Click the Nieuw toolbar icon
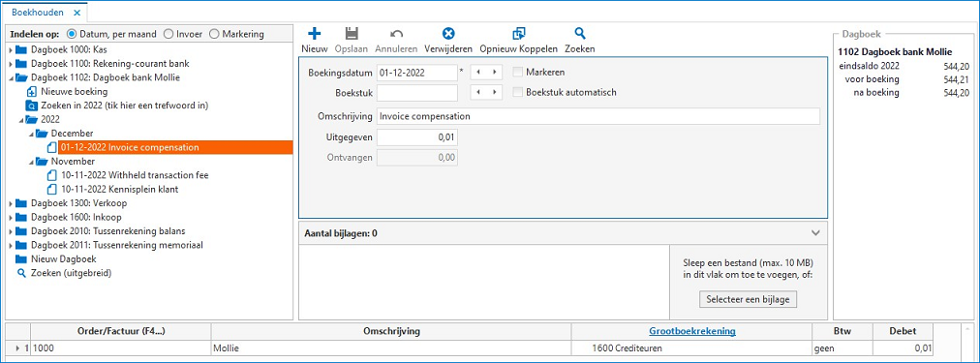980x363 pixels. (x=315, y=34)
